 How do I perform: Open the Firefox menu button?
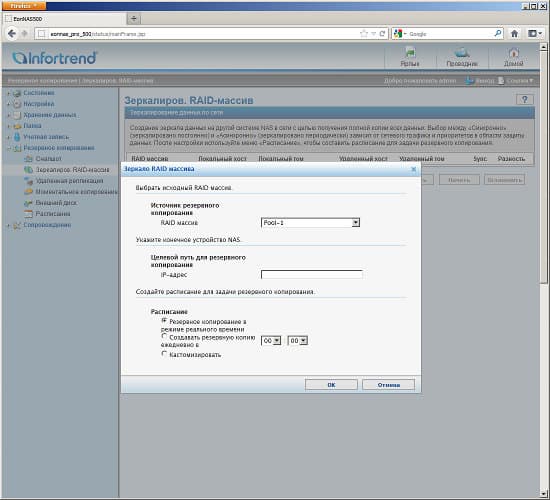(x=24, y=6)
